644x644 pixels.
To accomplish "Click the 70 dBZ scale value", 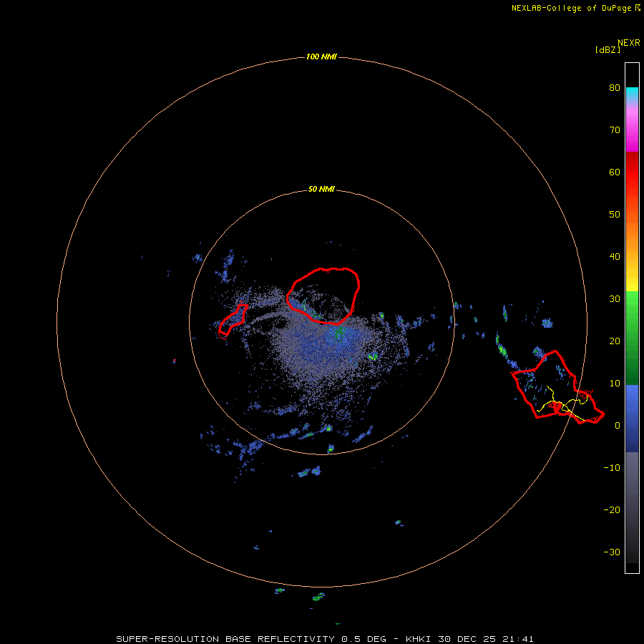I will [x=615, y=130].
